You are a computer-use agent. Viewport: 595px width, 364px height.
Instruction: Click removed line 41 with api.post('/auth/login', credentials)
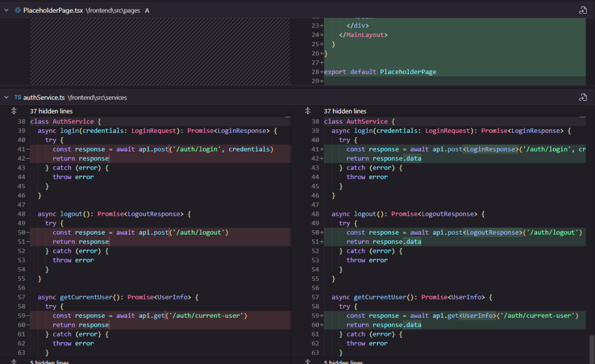tap(160, 149)
